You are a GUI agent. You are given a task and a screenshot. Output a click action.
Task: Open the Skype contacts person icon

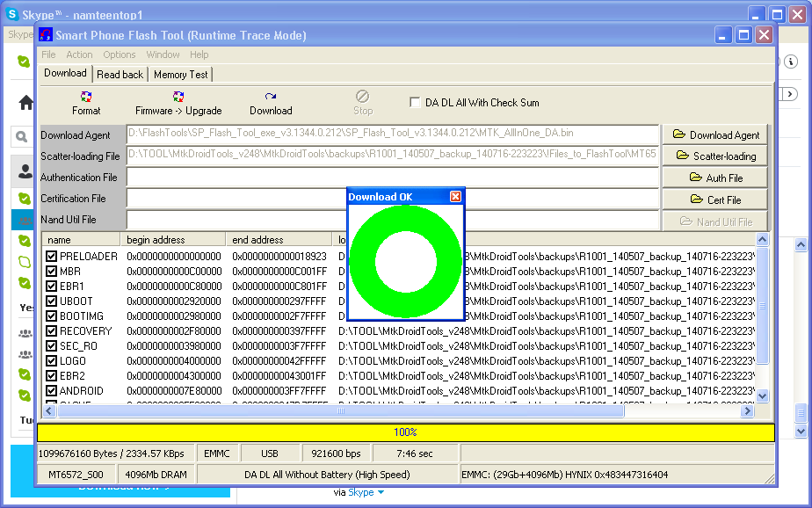pos(25,171)
